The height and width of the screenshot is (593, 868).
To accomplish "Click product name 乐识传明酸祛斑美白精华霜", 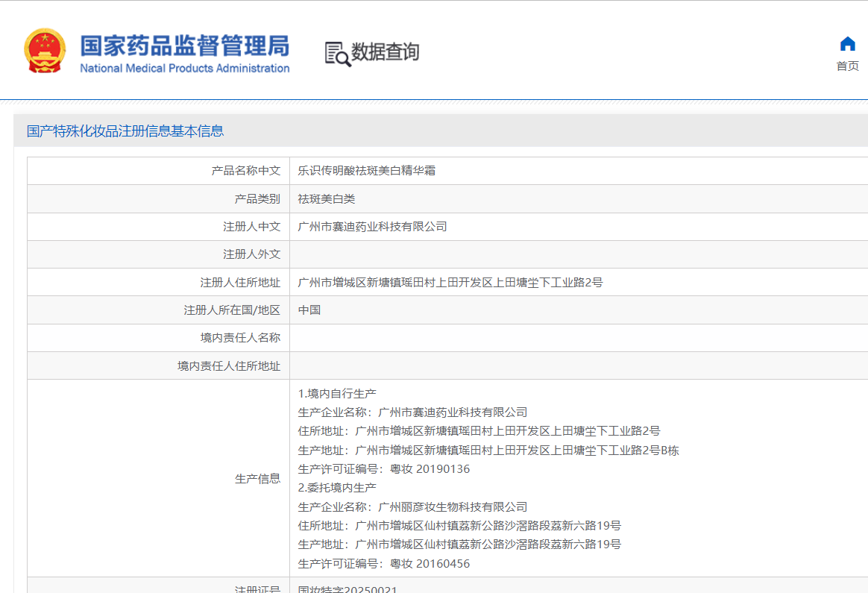I will 366,171.
